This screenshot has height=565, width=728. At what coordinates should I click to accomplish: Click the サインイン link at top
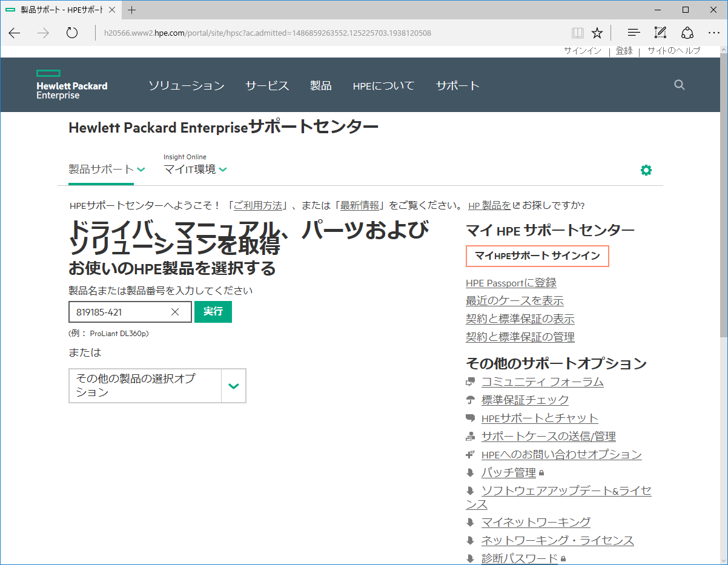point(583,51)
